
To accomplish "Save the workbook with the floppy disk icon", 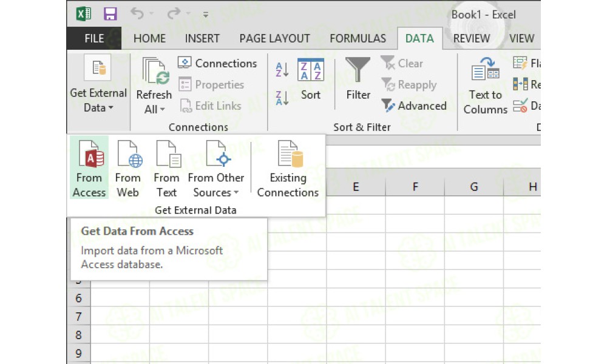I will pyautogui.click(x=110, y=15).
